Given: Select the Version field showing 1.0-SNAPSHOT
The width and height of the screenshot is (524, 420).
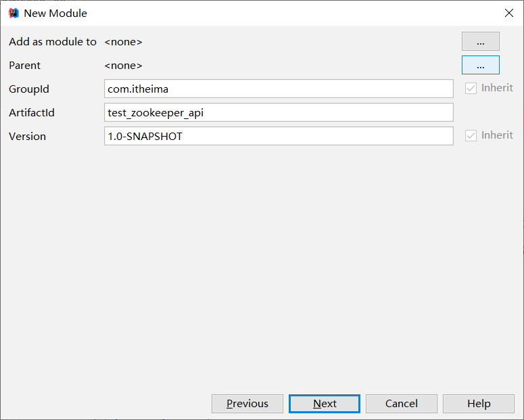Looking at the screenshot, I should [x=279, y=136].
